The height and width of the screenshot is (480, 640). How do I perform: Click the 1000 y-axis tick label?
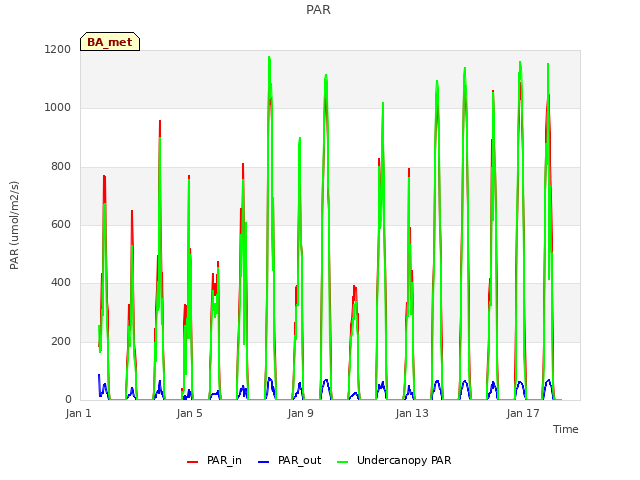(58, 107)
